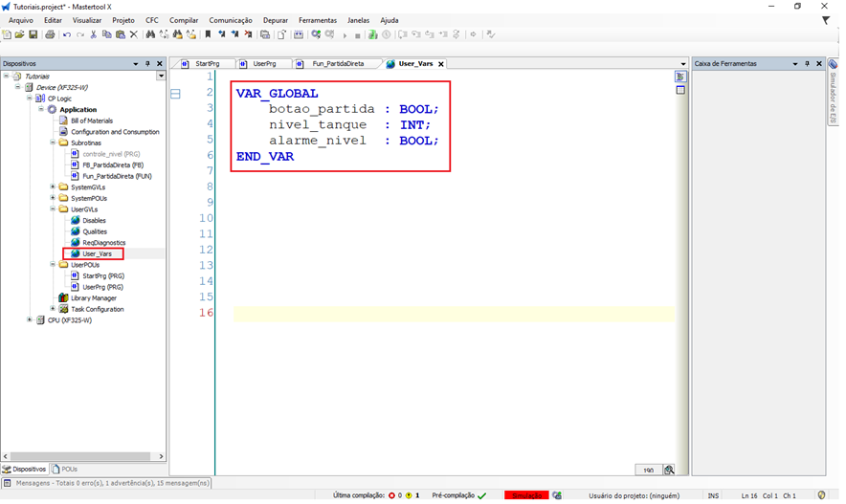Click the device tree horizontal scrollbar

[x=83, y=457]
